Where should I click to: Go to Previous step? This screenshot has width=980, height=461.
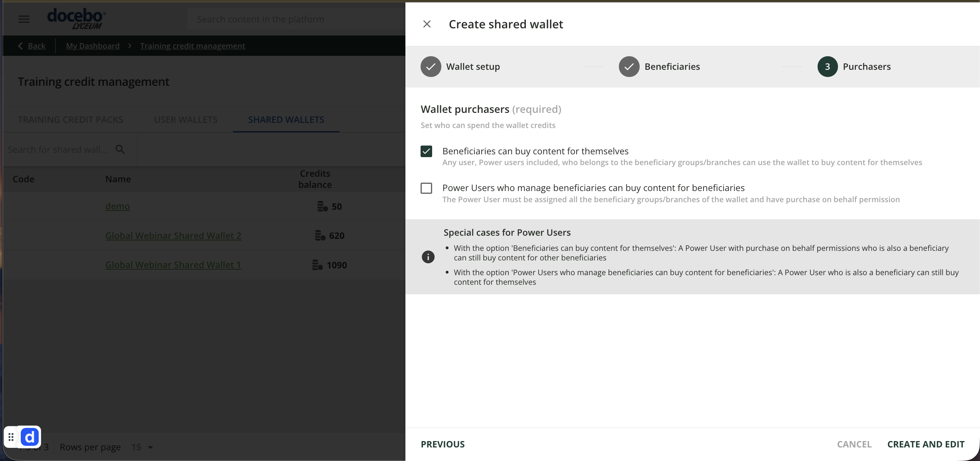coord(443,444)
